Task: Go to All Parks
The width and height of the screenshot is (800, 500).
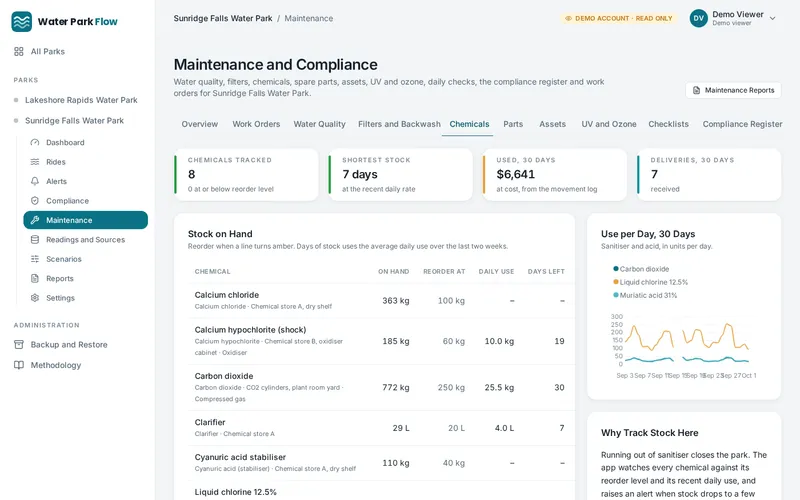Action: 47,52
